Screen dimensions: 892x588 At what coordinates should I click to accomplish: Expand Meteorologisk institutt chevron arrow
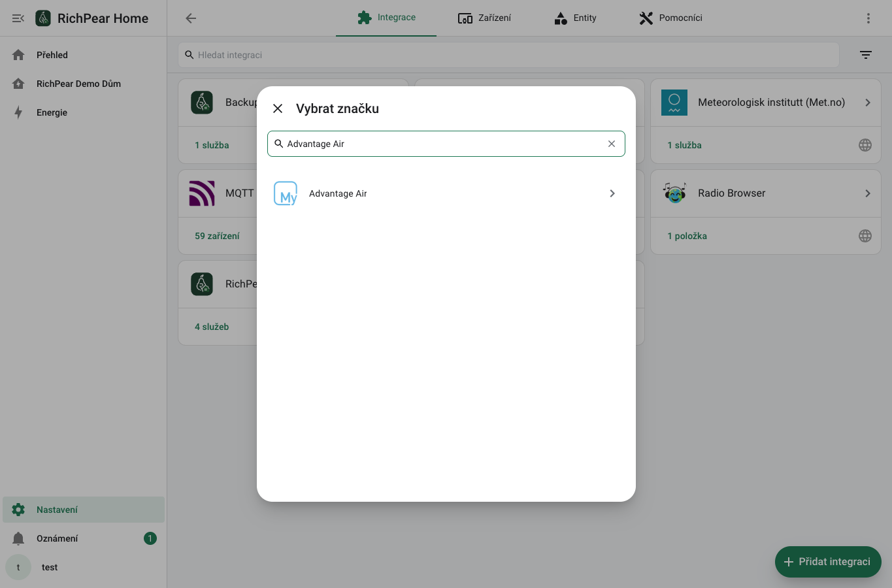[x=868, y=103]
